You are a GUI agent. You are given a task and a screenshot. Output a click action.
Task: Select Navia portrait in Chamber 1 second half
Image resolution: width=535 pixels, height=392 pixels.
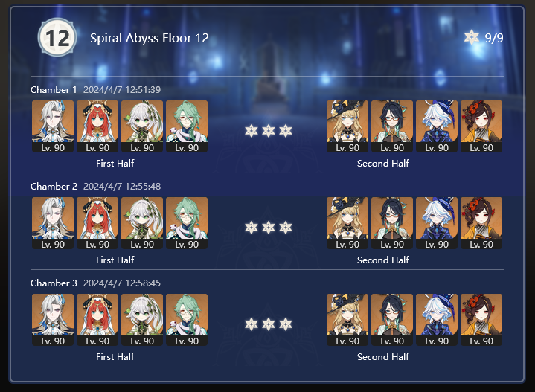[347, 126]
